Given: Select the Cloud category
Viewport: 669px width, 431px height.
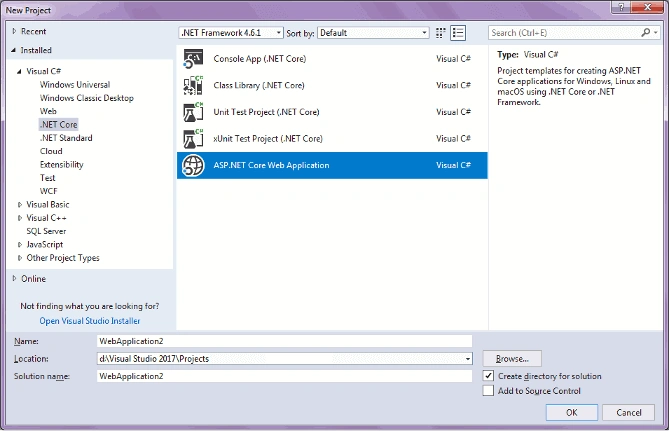Looking at the screenshot, I should tap(51, 151).
